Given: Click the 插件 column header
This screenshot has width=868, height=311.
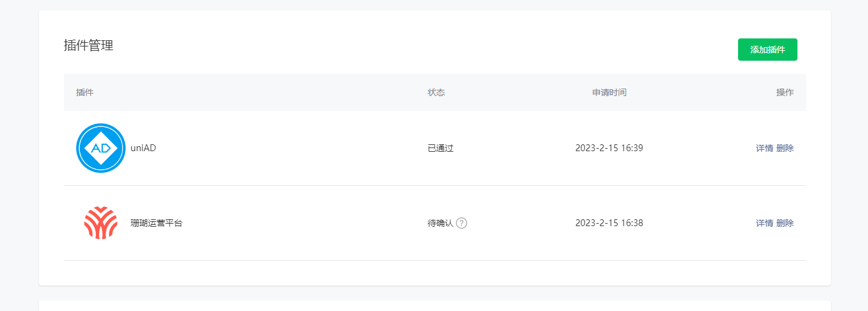Looking at the screenshot, I should point(85,92).
